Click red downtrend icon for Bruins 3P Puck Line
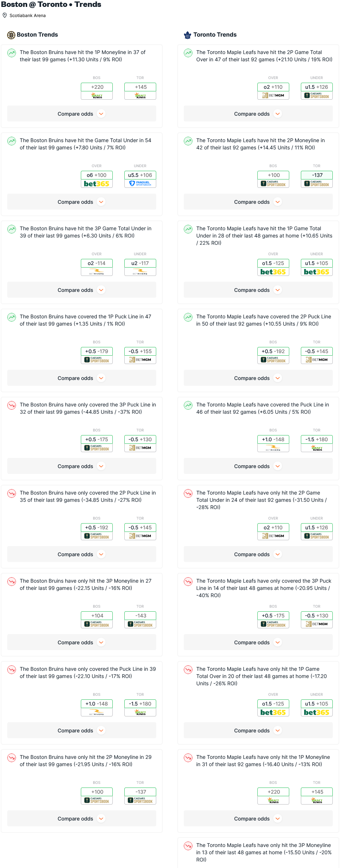 tap(12, 405)
